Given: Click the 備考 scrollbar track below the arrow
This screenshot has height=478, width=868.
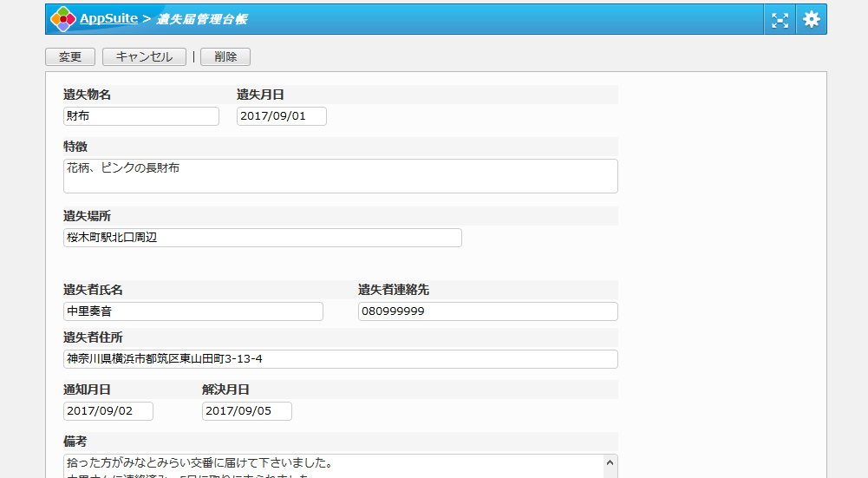Looking at the screenshot, I should 610,474.
